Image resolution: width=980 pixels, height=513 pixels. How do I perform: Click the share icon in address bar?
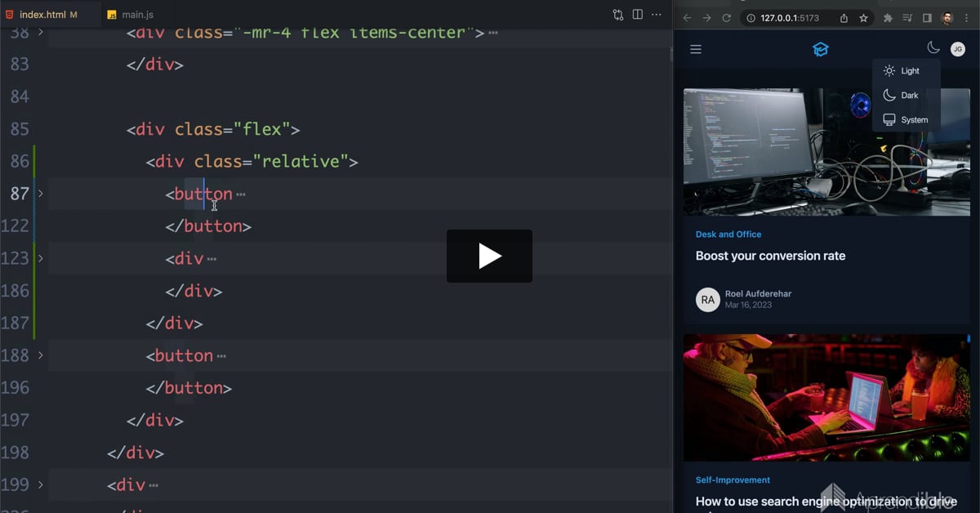coord(844,18)
